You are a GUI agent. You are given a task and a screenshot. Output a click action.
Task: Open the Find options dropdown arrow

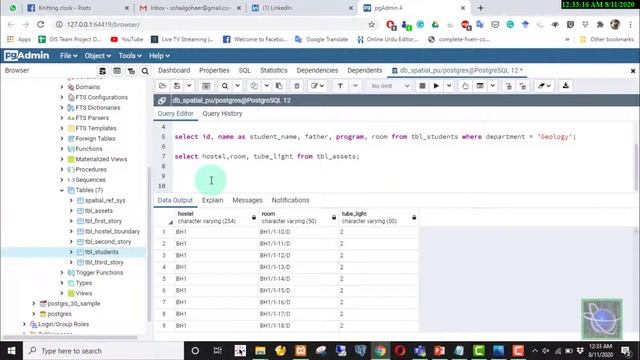click(237, 86)
